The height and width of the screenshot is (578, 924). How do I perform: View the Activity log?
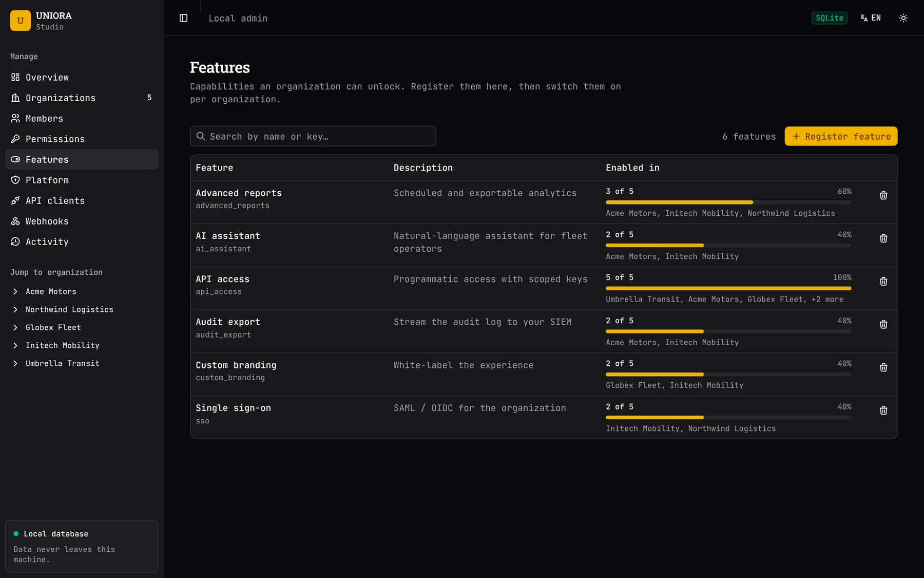coord(82,241)
